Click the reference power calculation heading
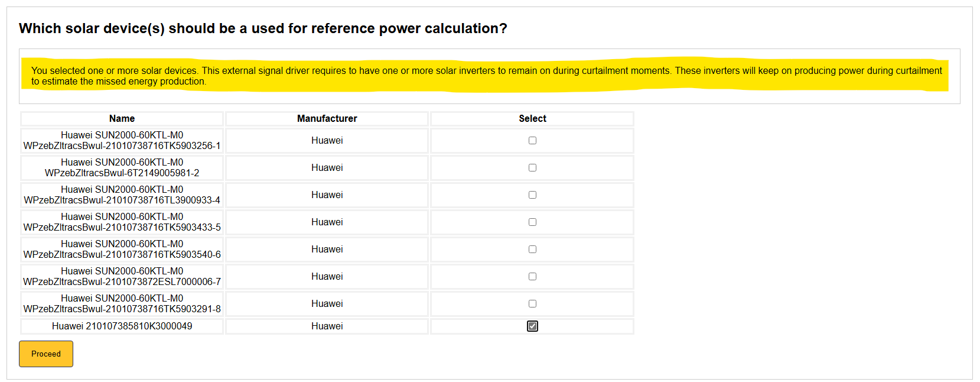The height and width of the screenshot is (382, 980). click(263, 28)
